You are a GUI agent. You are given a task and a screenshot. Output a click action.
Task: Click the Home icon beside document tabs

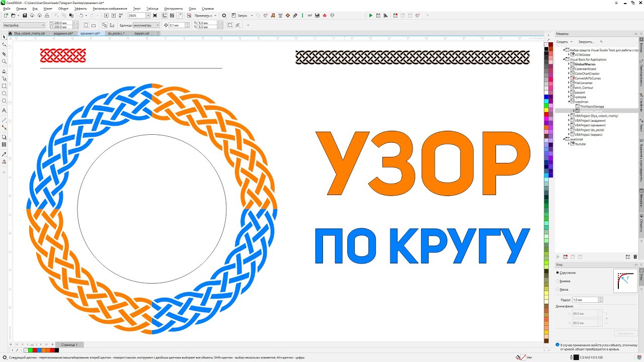[10, 33]
